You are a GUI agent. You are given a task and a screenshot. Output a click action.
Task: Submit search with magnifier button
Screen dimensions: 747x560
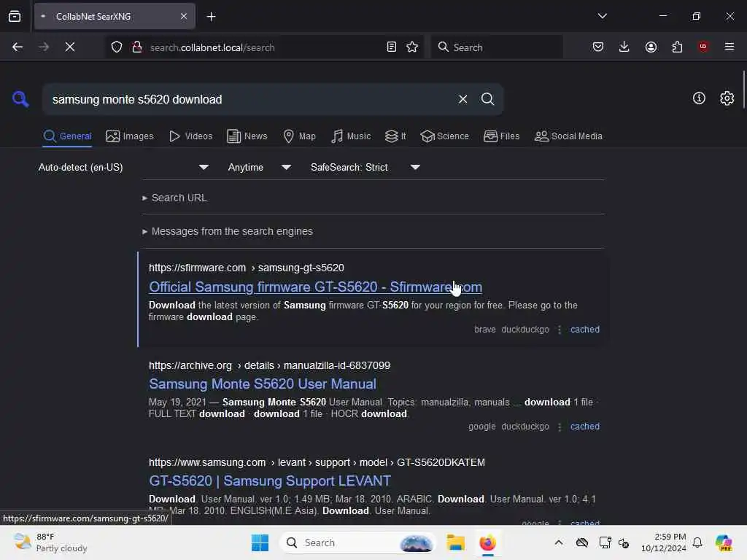click(487, 99)
